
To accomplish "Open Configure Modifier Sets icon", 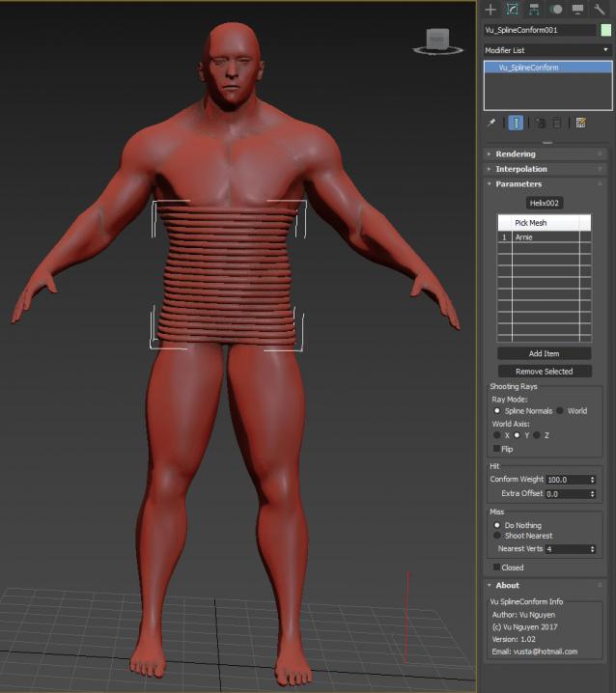I will pyautogui.click(x=580, y=123).
